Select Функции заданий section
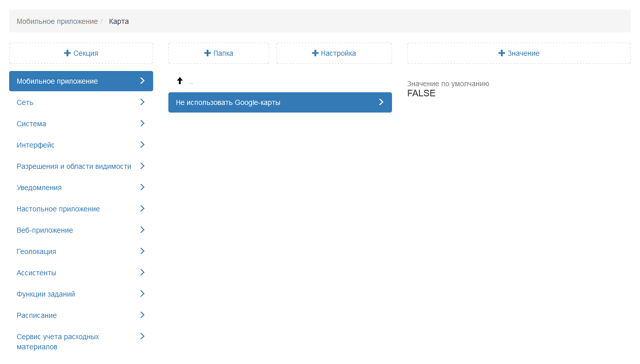The image size is (640, 364). [x=46, y=294]
